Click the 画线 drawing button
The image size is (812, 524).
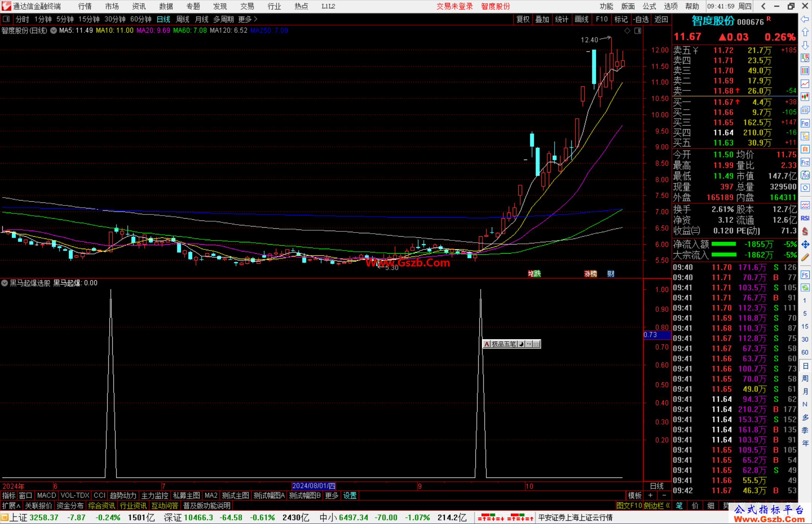point(582,19)
